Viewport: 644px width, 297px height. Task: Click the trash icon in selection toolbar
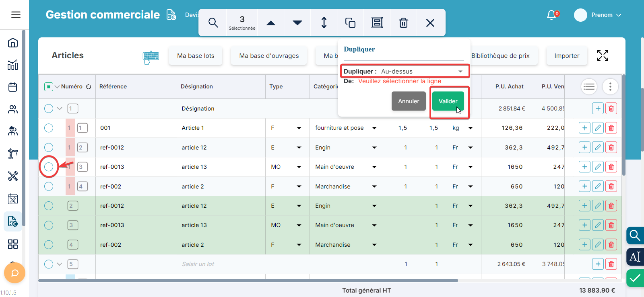(x=403, y=23)
